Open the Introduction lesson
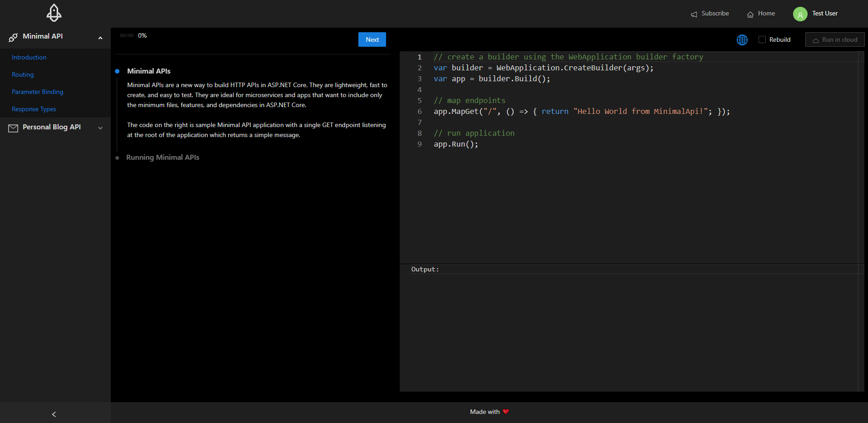Viewport: 868px width, 423px height. tap(29, 57)
